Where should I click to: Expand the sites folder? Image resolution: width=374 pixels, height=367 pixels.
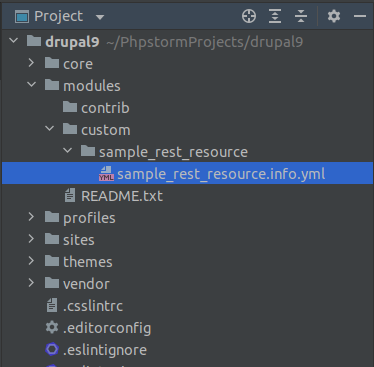pyautogui.click(x=31, y=239)
